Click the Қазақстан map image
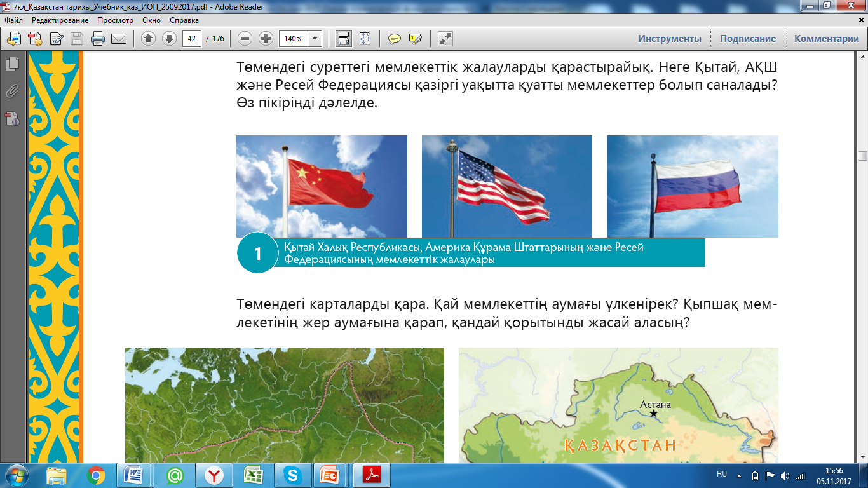The width and height of the screenshot is (868, 488). pyautogui.click(x=618, y=405)
